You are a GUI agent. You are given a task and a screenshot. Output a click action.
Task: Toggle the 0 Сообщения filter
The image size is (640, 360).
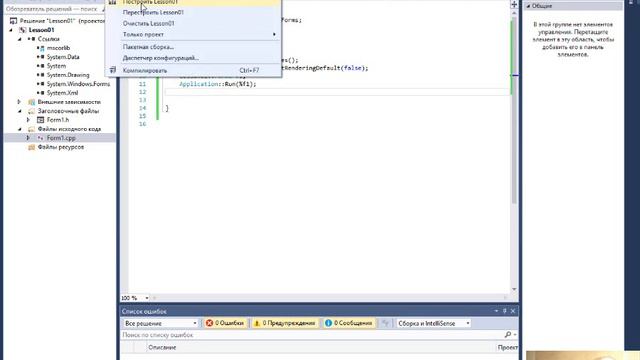tap(349, 323)
